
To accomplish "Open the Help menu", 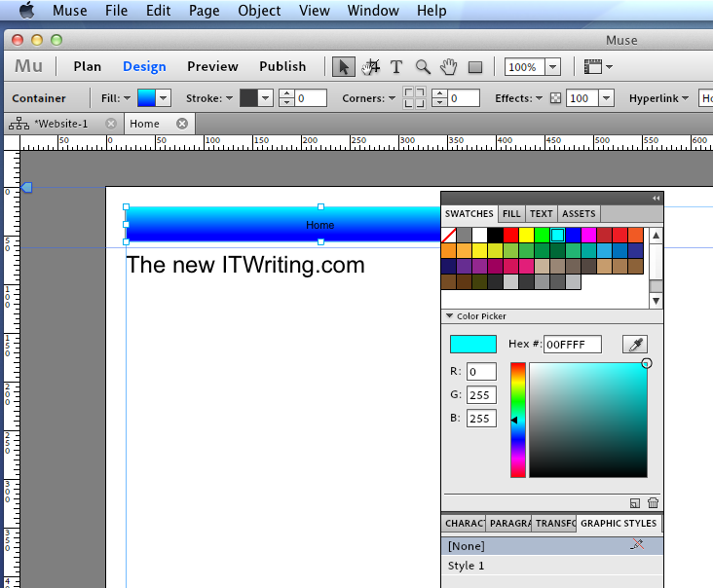I will tap(432, 10).
